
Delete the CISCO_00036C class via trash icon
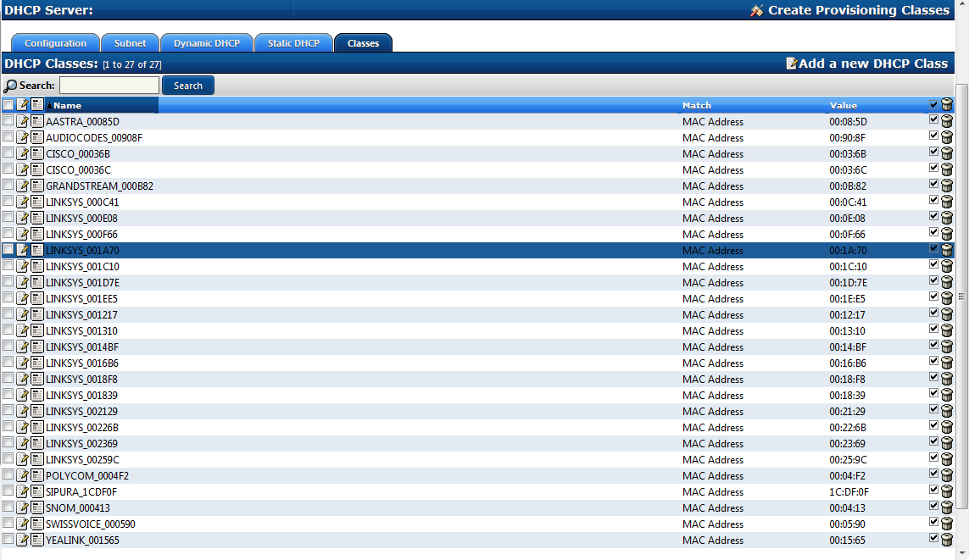coord(947,169)
